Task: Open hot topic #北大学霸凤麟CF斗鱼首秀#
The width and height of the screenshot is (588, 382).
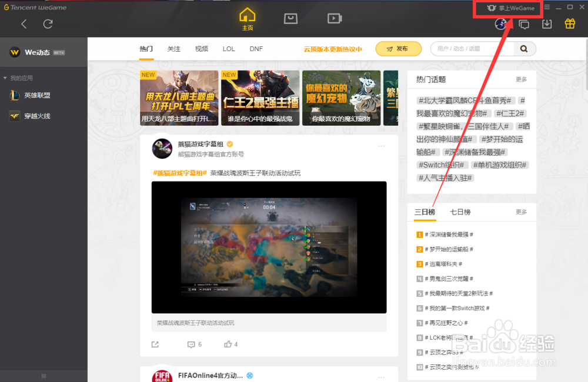Action: coord(465,100)
